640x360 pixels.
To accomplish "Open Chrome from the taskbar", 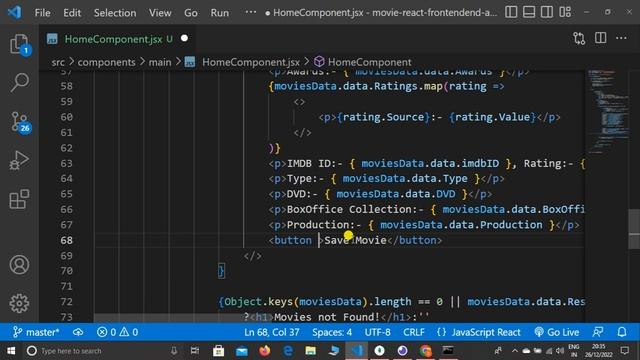I will point(425,351).
